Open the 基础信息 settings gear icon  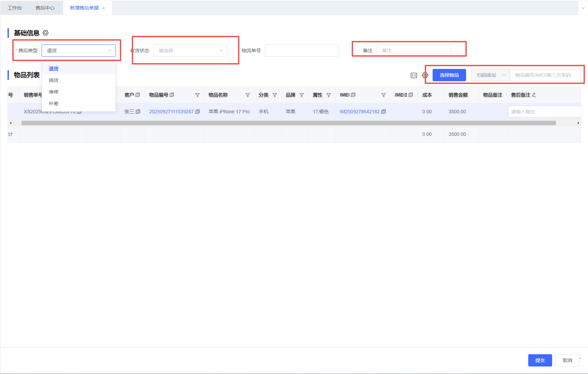pyautogui.click(x=45, y=33)
